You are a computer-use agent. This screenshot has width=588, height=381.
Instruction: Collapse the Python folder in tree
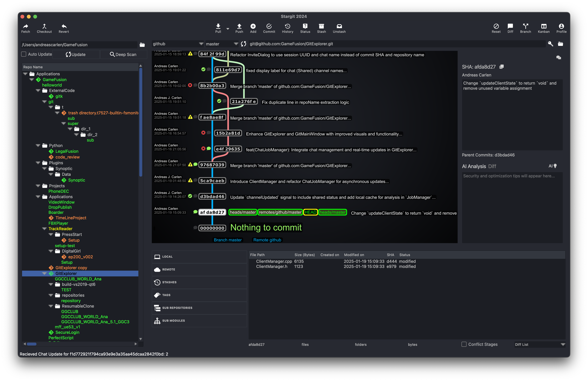38,145
